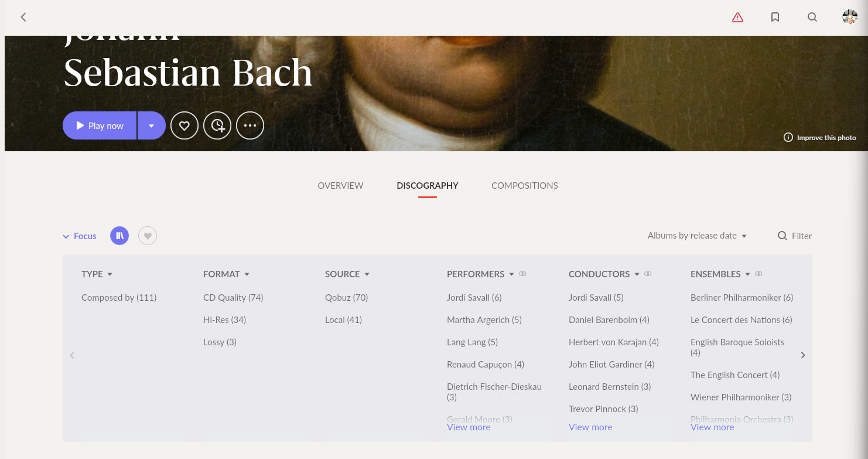Switch to the Compositions tab
This screenshot has width=868, height=459.
pyautogui.click(x=525, y=185)
